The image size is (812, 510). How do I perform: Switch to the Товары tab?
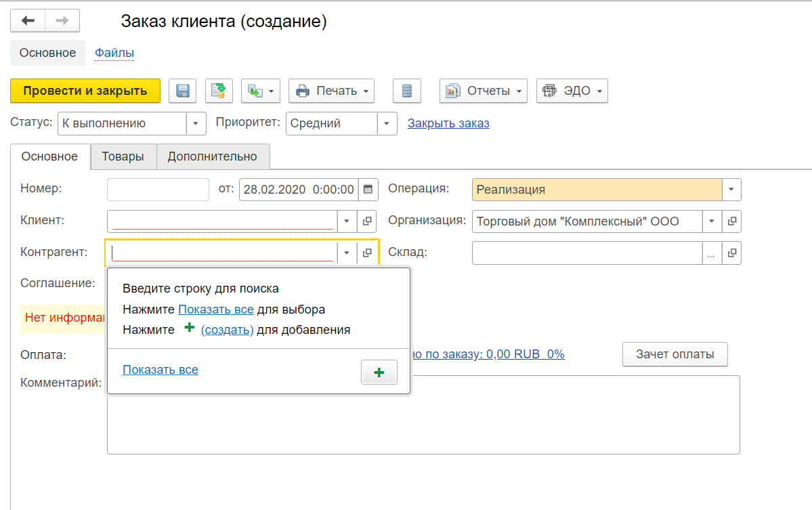tap(123, 156)
